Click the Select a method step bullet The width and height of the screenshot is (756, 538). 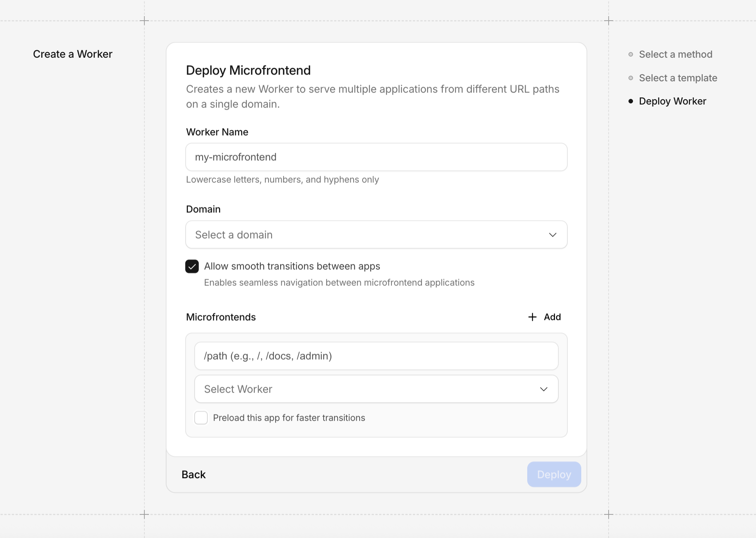pos(631,54)
